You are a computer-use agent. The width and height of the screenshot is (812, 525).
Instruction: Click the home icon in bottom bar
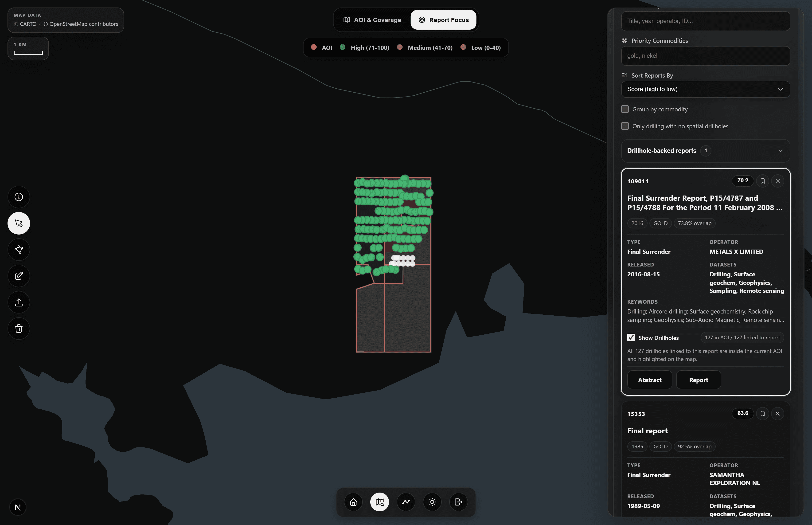coord(353,502)
